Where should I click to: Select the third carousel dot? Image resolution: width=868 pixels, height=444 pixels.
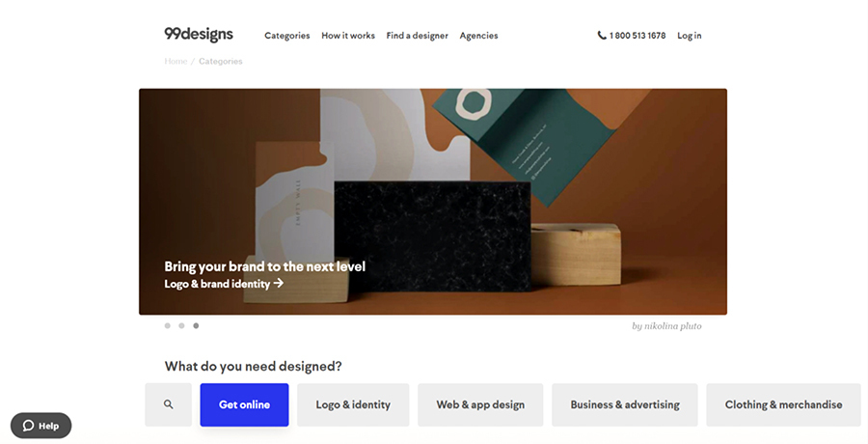click(196, 326)
